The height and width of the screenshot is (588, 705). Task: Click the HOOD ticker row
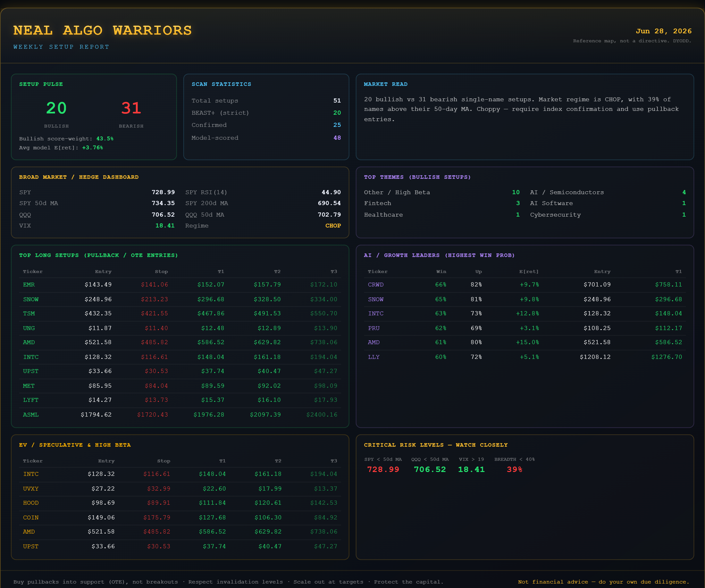[x=180, y=503]
